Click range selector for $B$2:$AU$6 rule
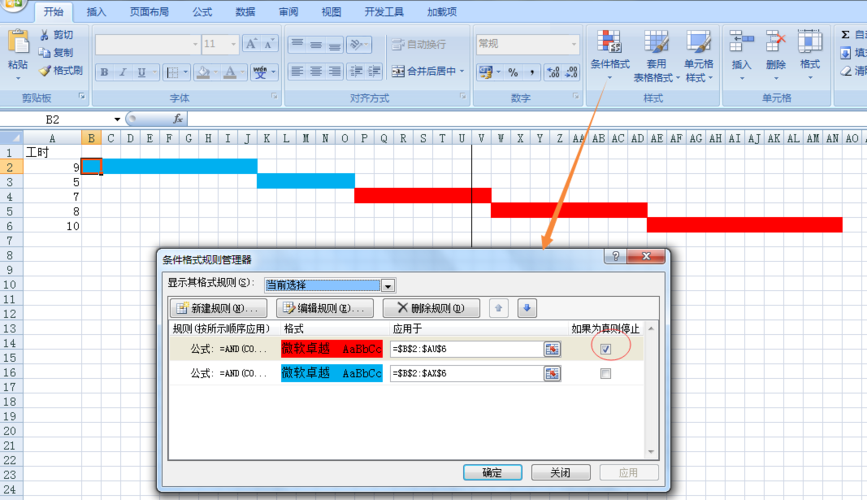This screenshot has height=500, width=867. point(552,349)
